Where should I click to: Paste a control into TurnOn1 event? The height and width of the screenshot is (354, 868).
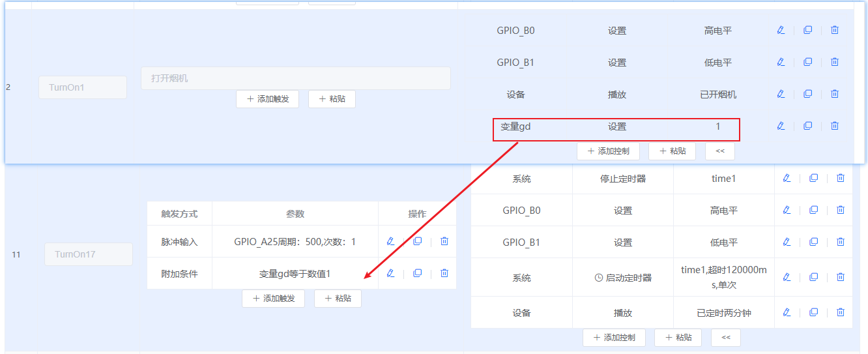(672, 151)
